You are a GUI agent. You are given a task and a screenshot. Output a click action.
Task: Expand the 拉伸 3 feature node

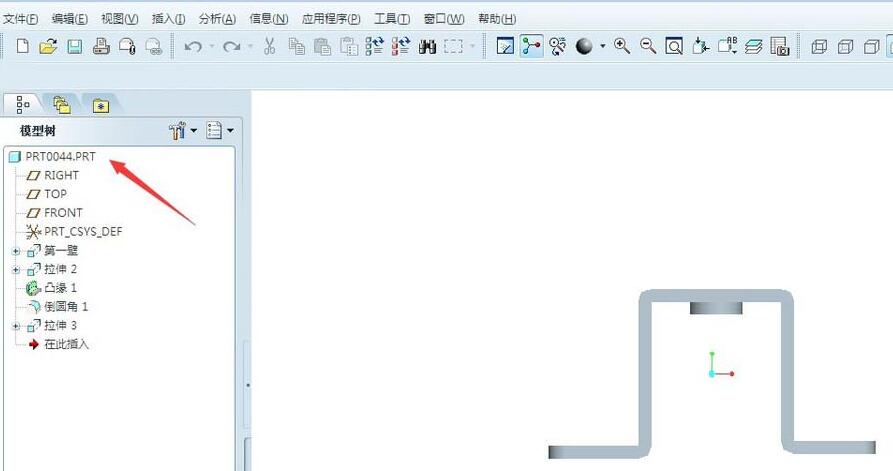(x=16, y=326)
